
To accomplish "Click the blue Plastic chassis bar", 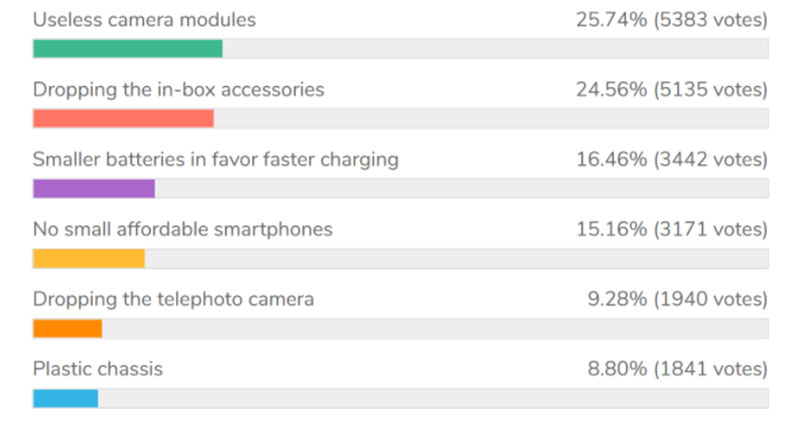I will coord(65,398).
